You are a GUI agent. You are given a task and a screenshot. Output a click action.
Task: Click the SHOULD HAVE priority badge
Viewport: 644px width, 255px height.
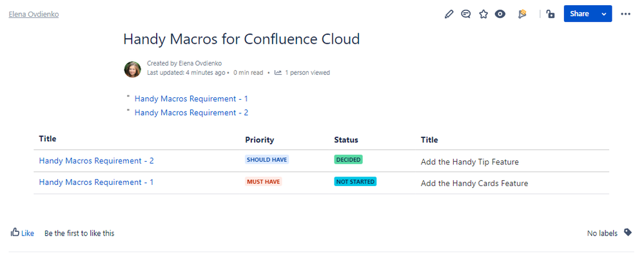(x=267, y=160)
